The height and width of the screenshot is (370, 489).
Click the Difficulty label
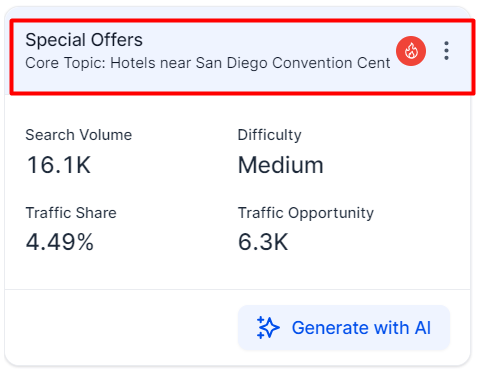(269, 135)
